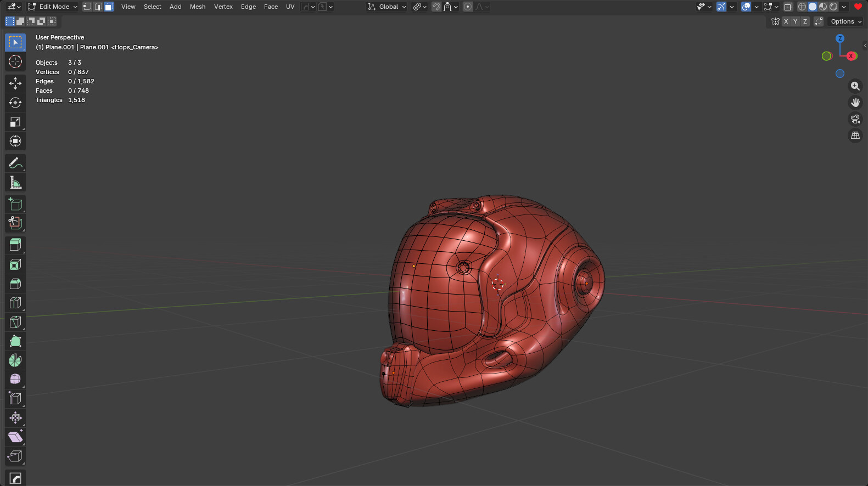
Task: Select the Loop Cut tool
Action: point(15,303)
